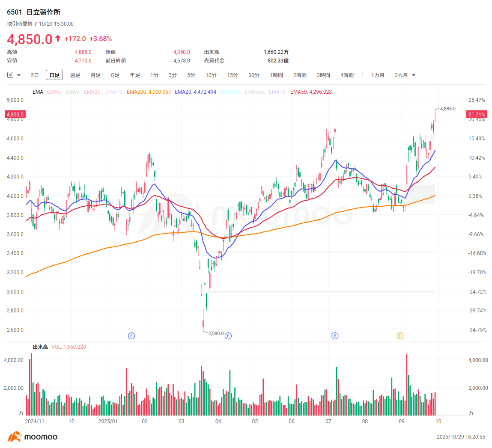
Task: Select the 3時間 interval
Action: tap(323, 75)
